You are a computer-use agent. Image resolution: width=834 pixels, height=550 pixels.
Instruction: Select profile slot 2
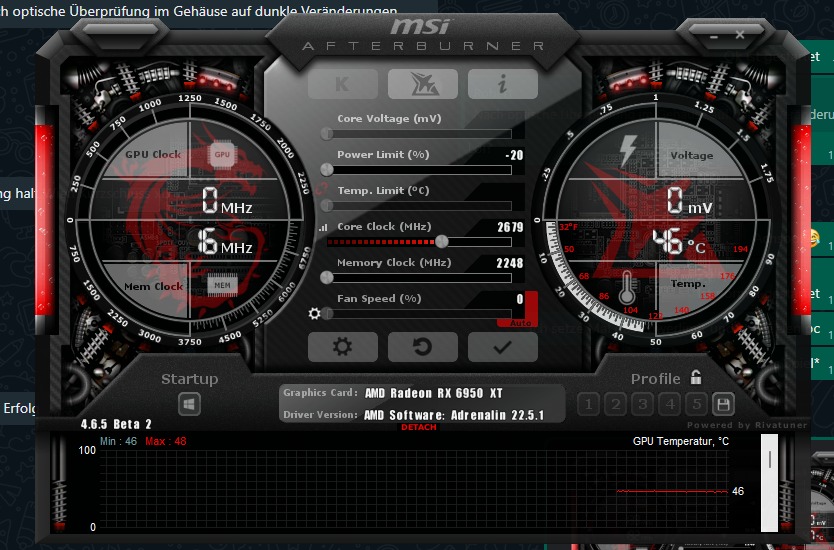click(x=615, y=405)
